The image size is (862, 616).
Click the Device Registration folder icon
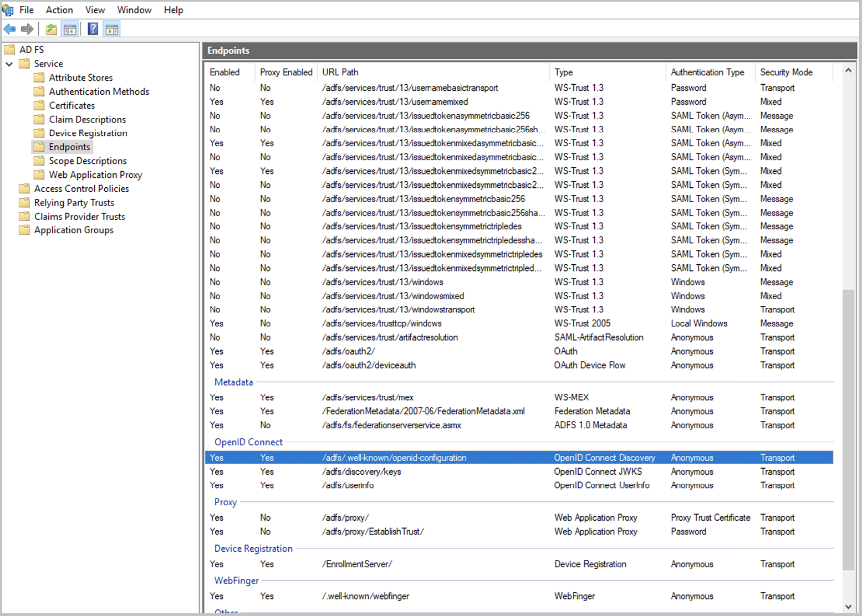[x=39, y=133]
